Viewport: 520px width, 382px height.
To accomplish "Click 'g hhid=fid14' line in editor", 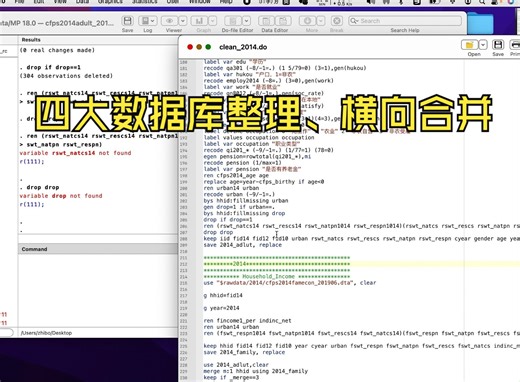I will point(223,295).
